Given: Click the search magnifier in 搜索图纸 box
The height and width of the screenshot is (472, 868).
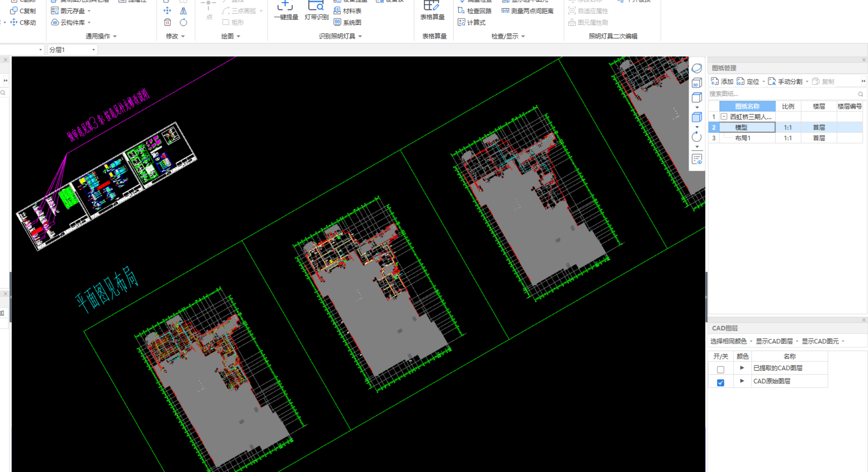Looking at the screenshot, I should click(860, 94).
